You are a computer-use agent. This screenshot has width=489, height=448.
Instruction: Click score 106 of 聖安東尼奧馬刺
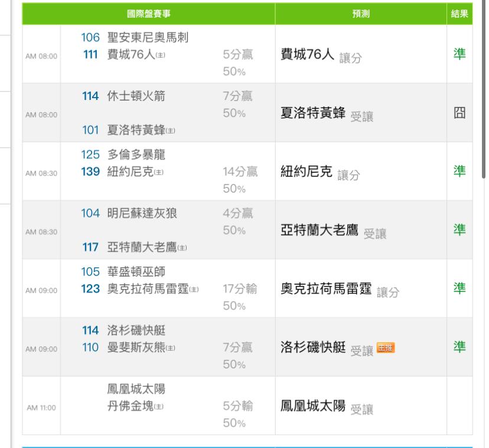(90, 37)
